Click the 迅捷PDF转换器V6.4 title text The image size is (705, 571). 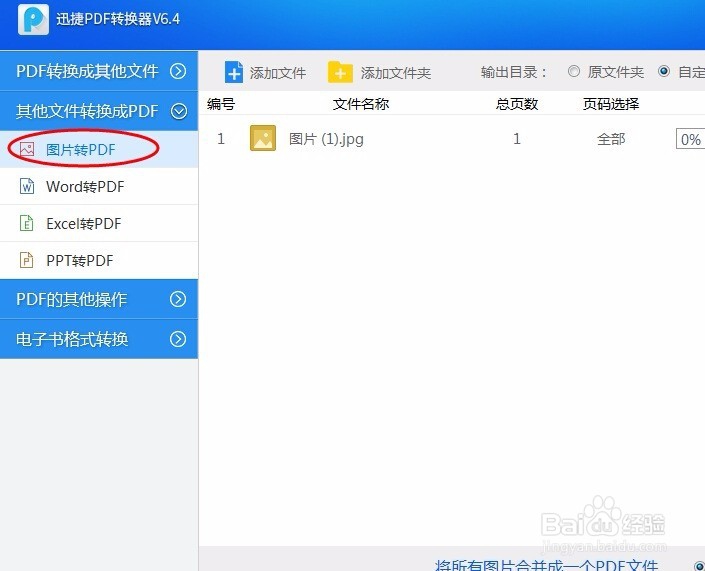(118, 19)
